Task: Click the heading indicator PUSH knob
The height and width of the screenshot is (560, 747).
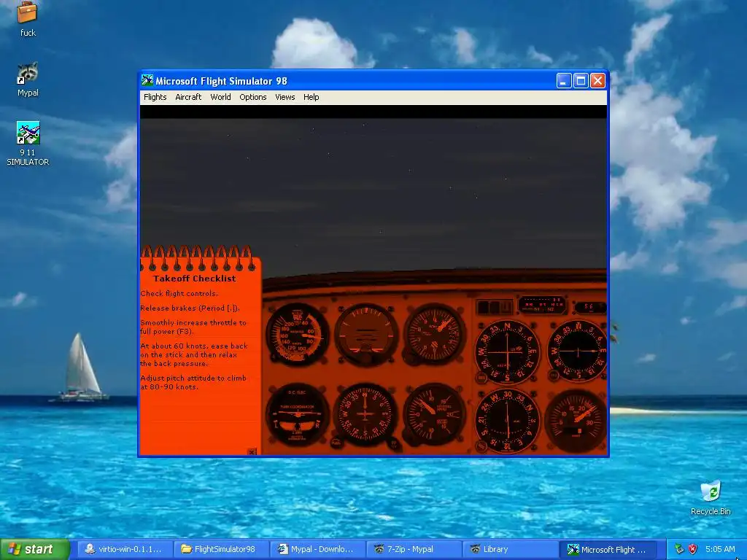Action: click(x=337, y=442)
